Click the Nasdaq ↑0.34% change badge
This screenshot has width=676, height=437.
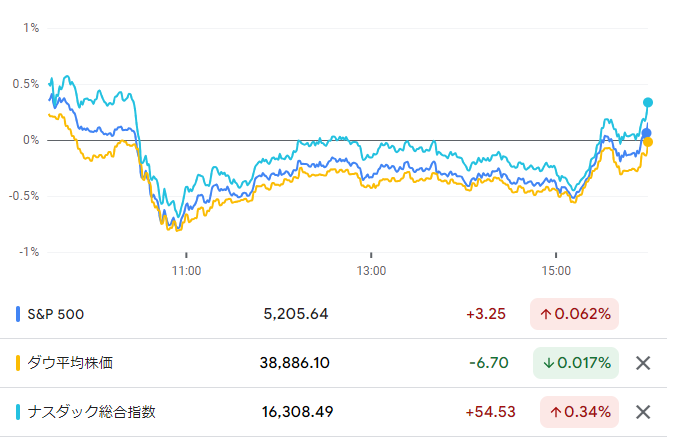click(x=580, y=411)
